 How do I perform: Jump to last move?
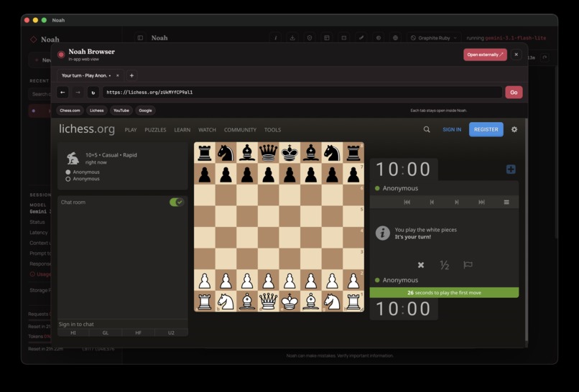coord(481,202)
